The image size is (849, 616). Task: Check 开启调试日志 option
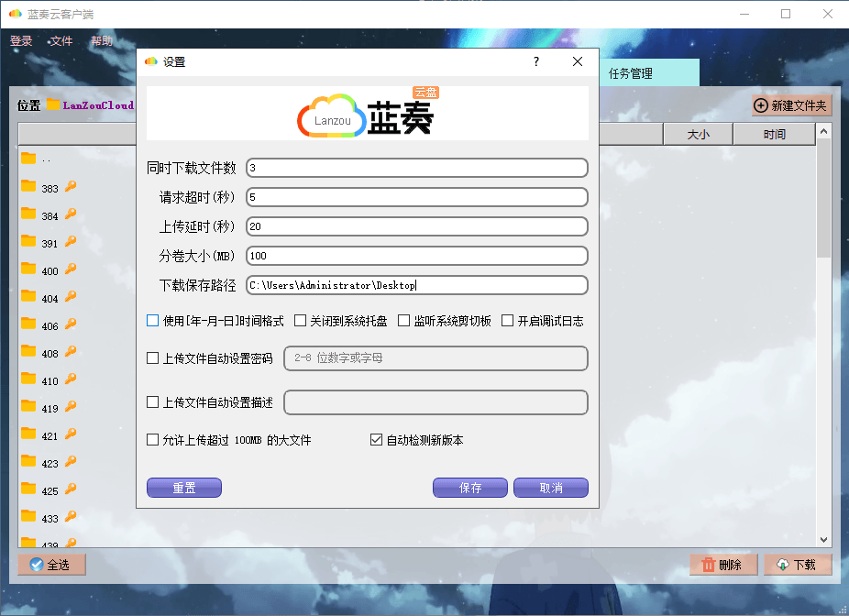(x=507, y=321)
